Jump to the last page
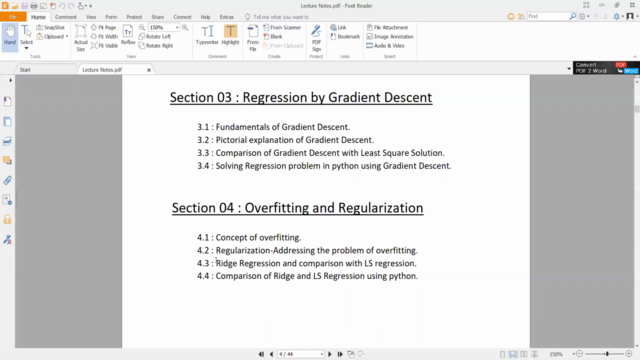Viewport: 640px width, 360px height. (340, 354)
